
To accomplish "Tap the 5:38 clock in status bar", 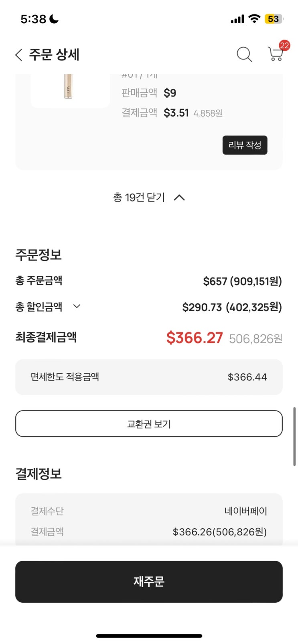I will click(33, 19).
